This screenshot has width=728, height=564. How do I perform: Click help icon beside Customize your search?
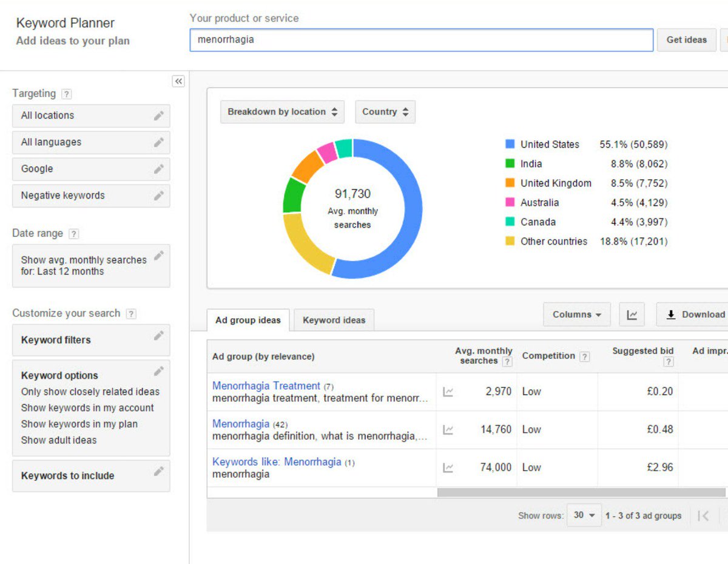[131, 314]
